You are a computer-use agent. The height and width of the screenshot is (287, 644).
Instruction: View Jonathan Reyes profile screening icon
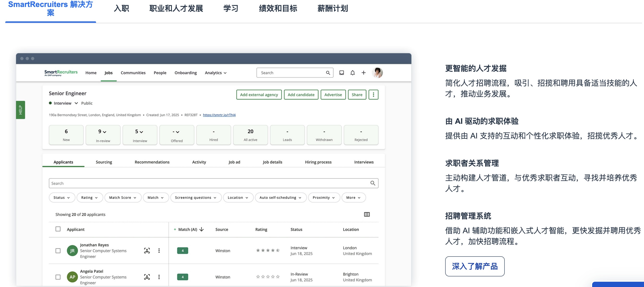click(x=147, y=251)
